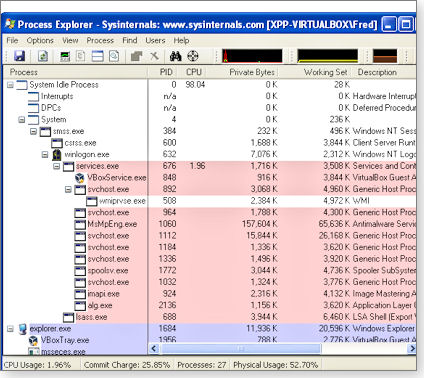Click the Refresh Now toolbar icon
Viewport: 424px width, 378px height.
coord(43,56)
